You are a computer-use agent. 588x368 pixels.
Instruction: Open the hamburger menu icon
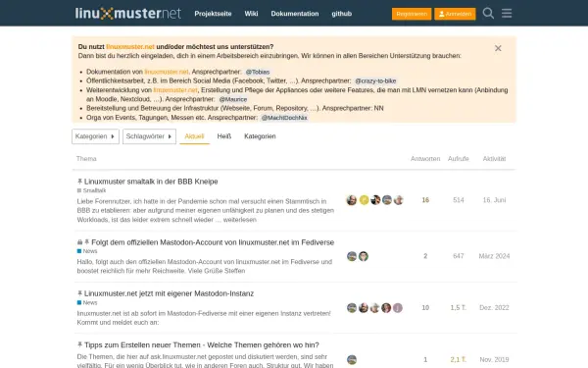point(507,14)
